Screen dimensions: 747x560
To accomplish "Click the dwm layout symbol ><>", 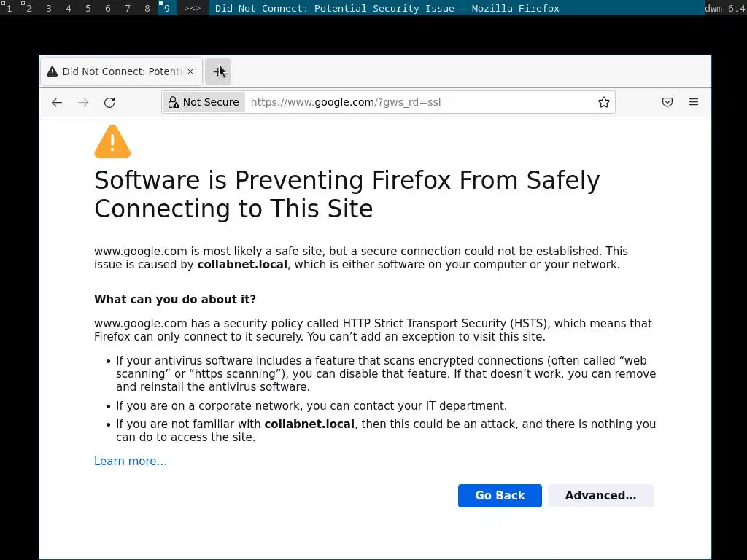I will click(193, 8).
